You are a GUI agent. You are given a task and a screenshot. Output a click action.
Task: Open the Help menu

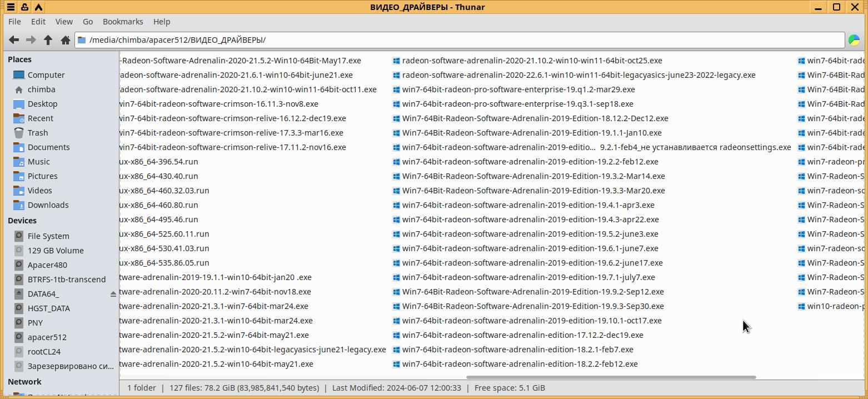(162, 22)
